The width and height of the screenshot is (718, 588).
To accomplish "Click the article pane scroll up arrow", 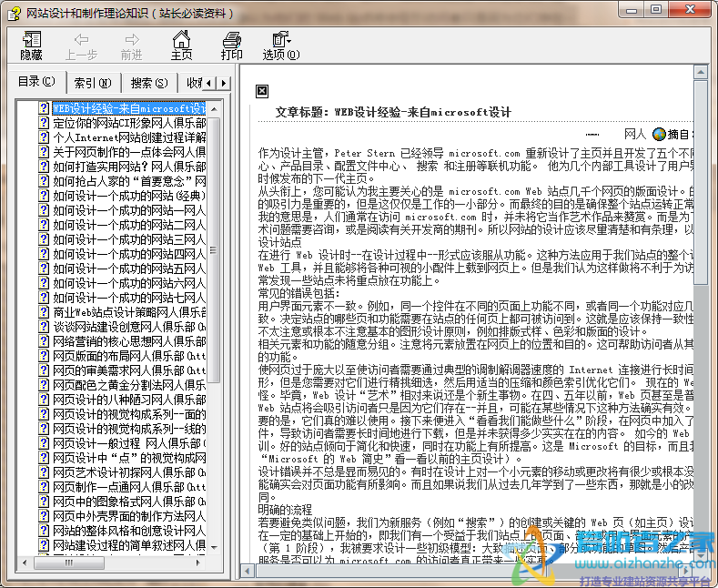I will (x=701, y=72).
